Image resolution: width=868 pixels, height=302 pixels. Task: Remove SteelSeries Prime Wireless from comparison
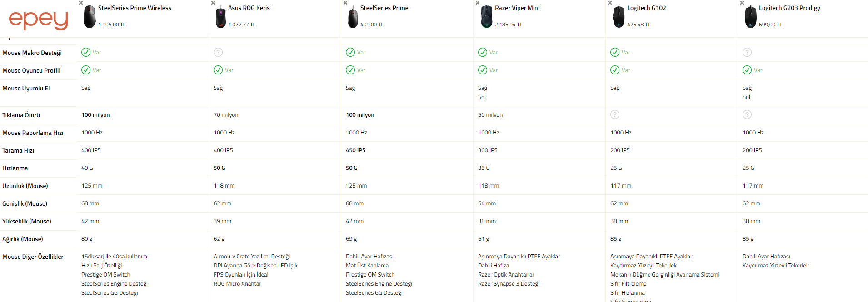[x=81, y=3]
